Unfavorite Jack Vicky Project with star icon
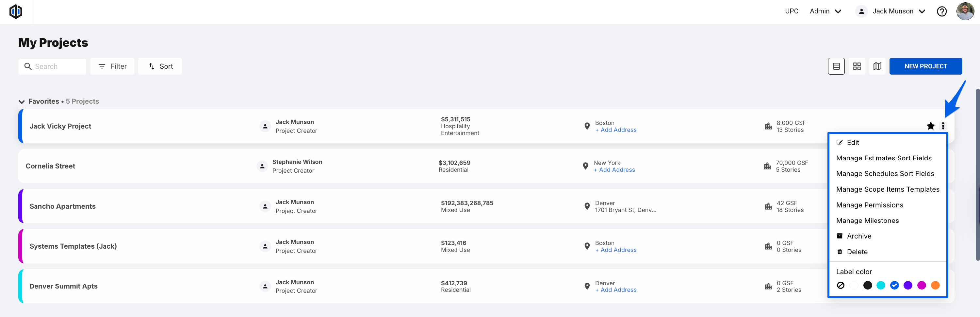This screenshot has height=317, width=980. pyautogui.click(x=931, y=126)
